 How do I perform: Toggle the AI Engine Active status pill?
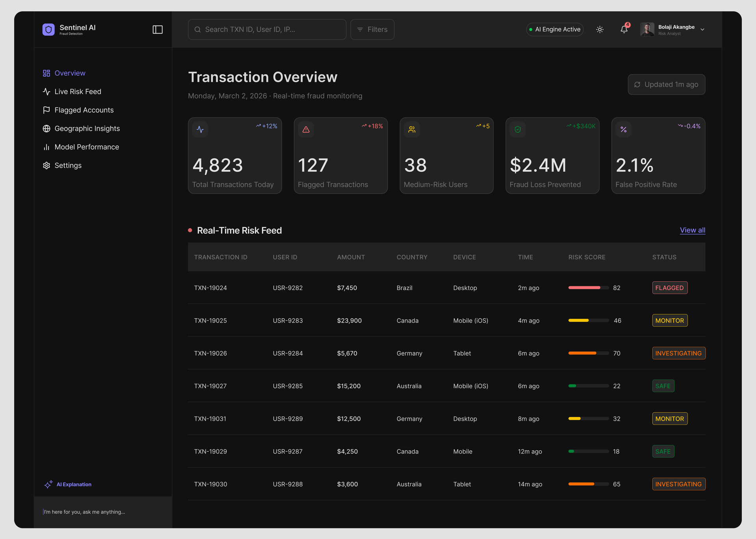(555, 30)
